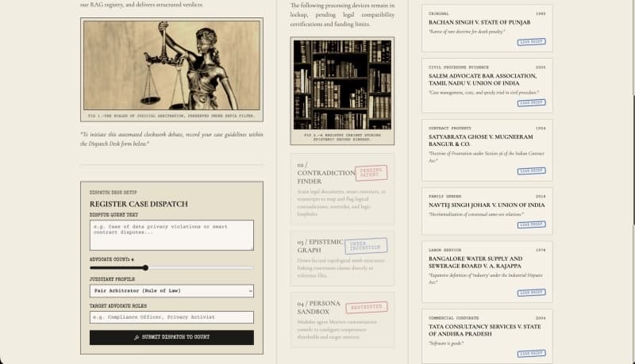Click the Dispute Query Text input box
The image size is (635, 364).
point(171,235)
